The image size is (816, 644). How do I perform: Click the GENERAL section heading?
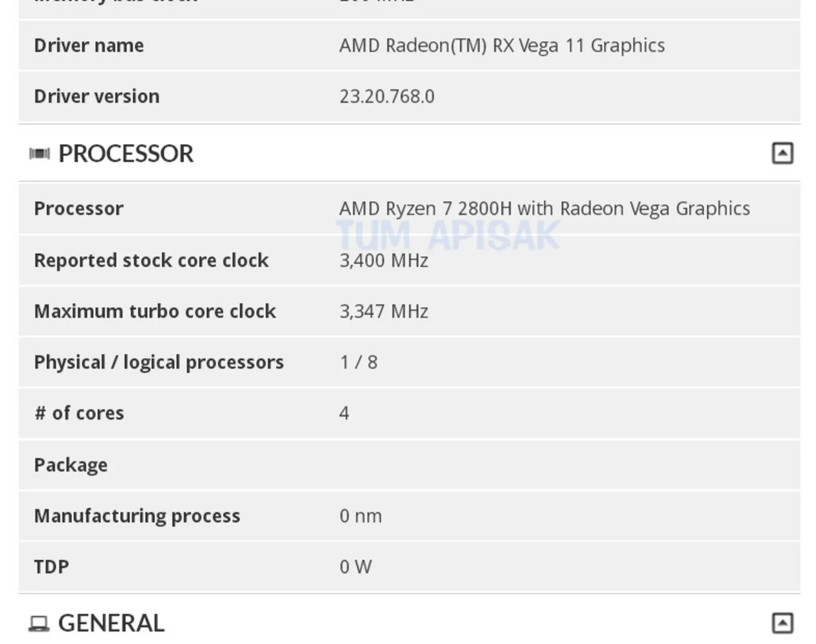[x=112, y=623]
